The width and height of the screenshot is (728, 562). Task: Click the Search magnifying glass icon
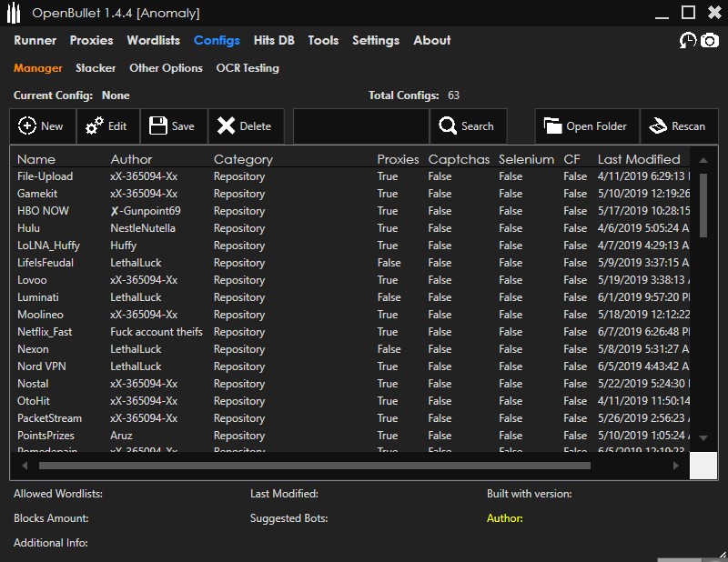pos(448,126)
